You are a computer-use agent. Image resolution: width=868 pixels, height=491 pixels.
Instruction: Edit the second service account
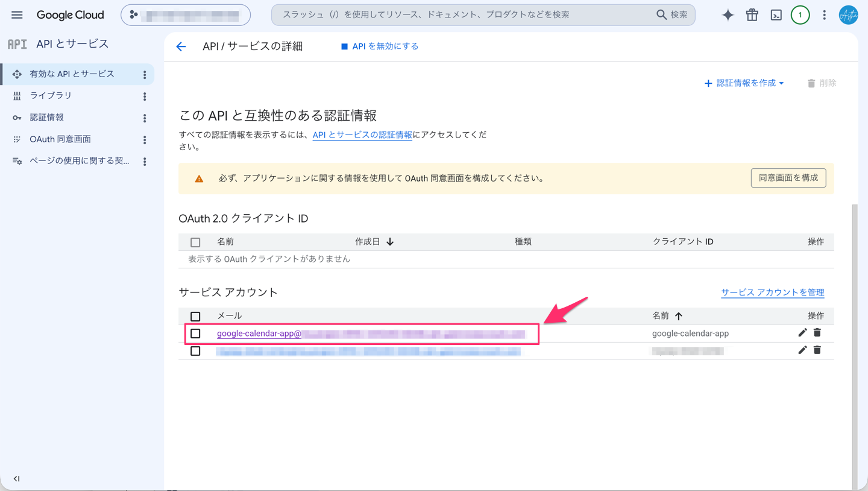point(802,350)
